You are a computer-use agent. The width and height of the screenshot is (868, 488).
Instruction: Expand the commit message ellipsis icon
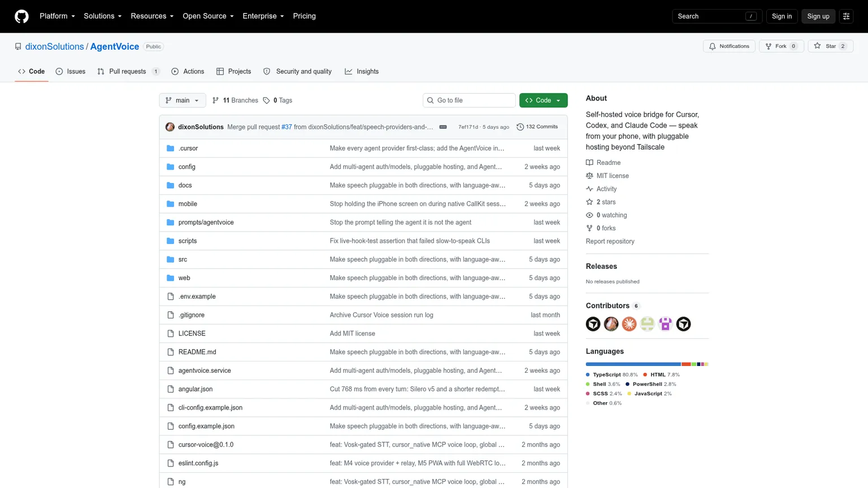pyautogui.click(x=443, y=127)
